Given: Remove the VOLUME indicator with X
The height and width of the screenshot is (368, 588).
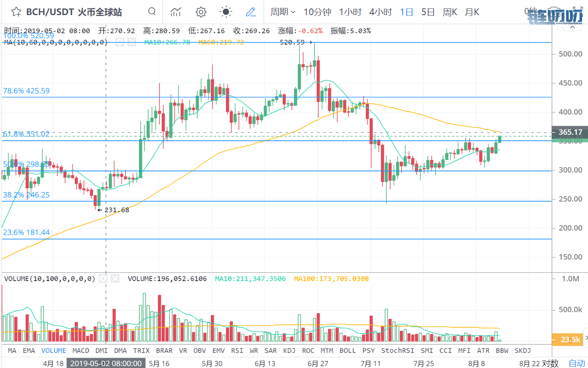Looking at the screenshot, I should click(115, 279).
